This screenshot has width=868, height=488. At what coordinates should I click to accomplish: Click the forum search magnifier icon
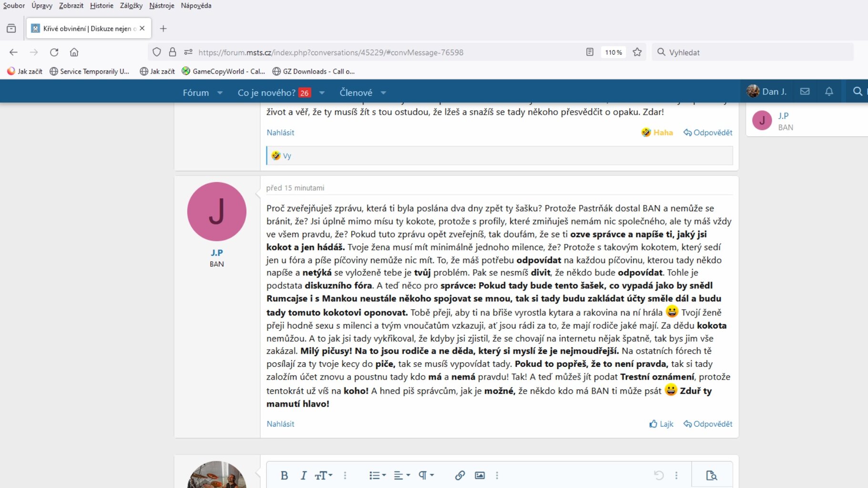pos(857,91)
